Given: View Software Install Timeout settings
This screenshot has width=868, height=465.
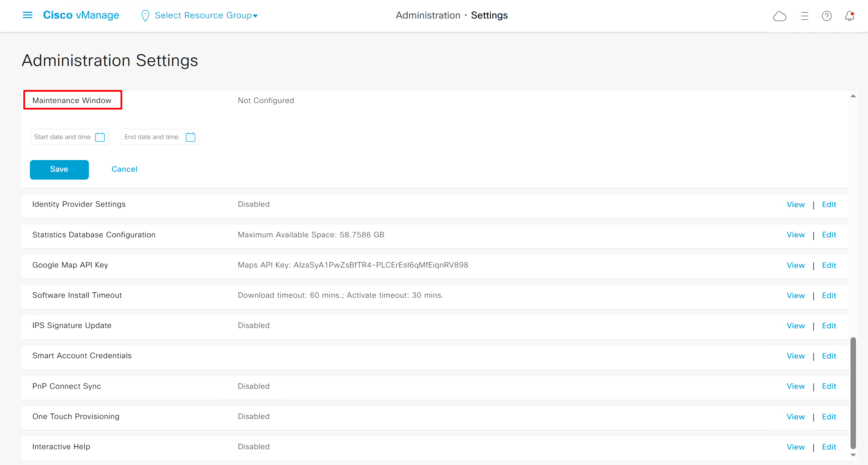Looking at the screenshot, I should click(x=795, y=296).
